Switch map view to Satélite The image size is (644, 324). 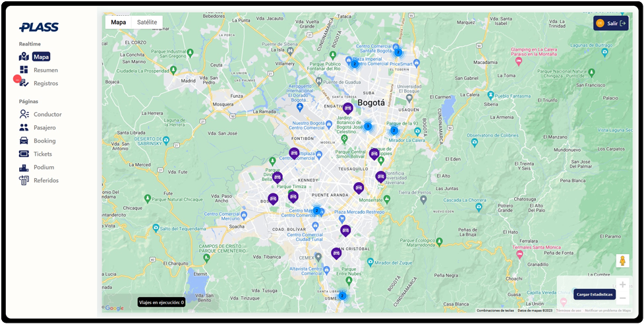[147, 22]
